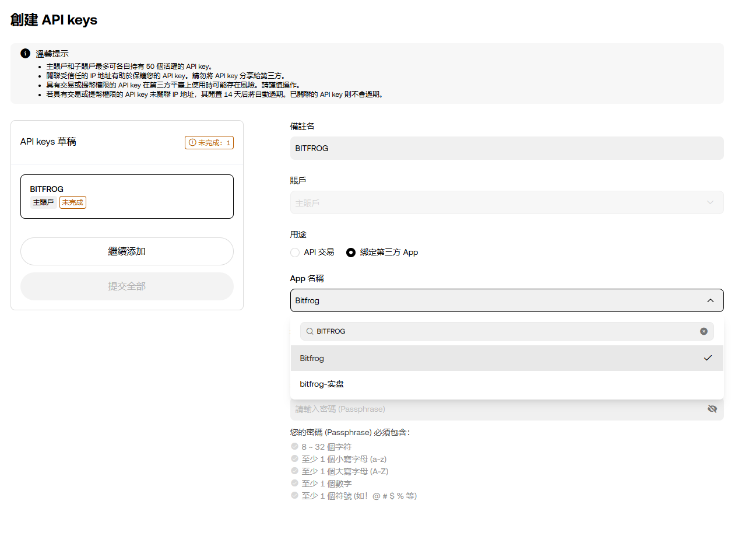Click the check icon beside 8 ~ 32 個字符

294,446
